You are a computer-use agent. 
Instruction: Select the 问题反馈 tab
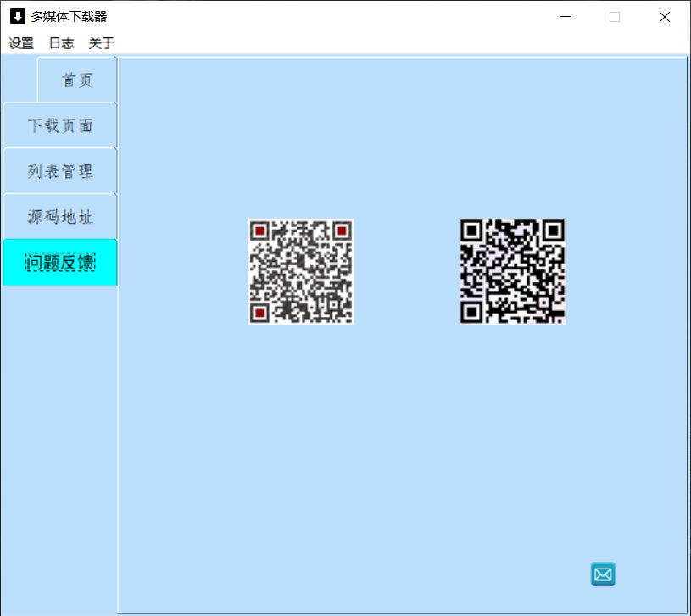(x=60, y=262)
